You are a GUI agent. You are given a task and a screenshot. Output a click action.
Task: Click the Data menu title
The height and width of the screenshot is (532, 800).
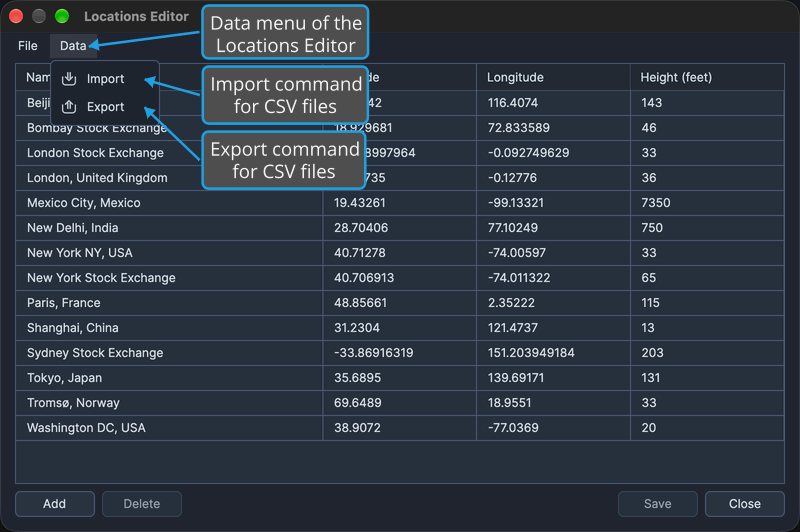coord(73,46)
